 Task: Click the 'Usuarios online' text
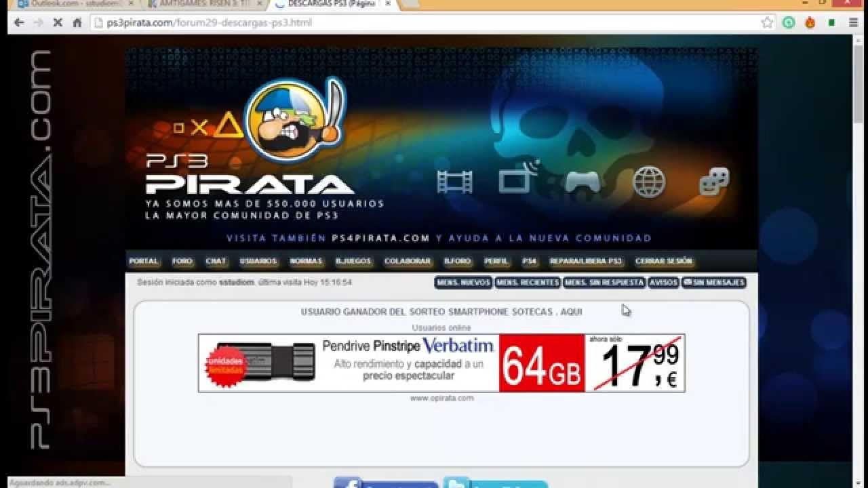click(441, 327)
